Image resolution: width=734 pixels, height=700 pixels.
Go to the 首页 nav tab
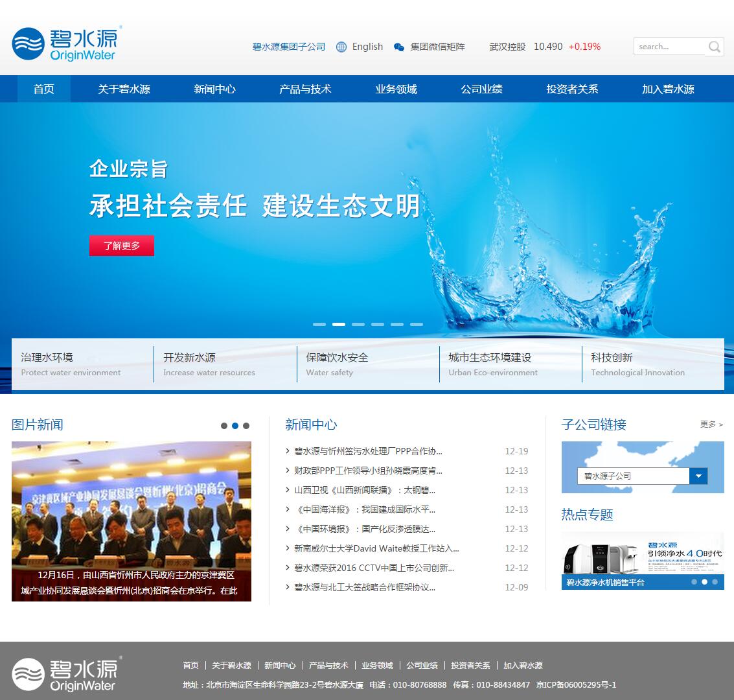click(x=44, y=89)
